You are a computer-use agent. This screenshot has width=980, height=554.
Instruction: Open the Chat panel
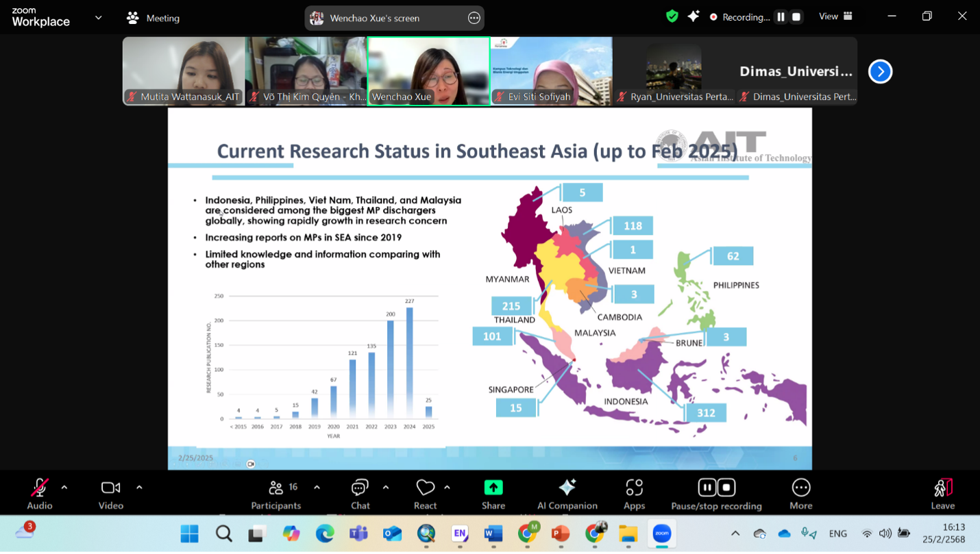(x=360, y=494)
